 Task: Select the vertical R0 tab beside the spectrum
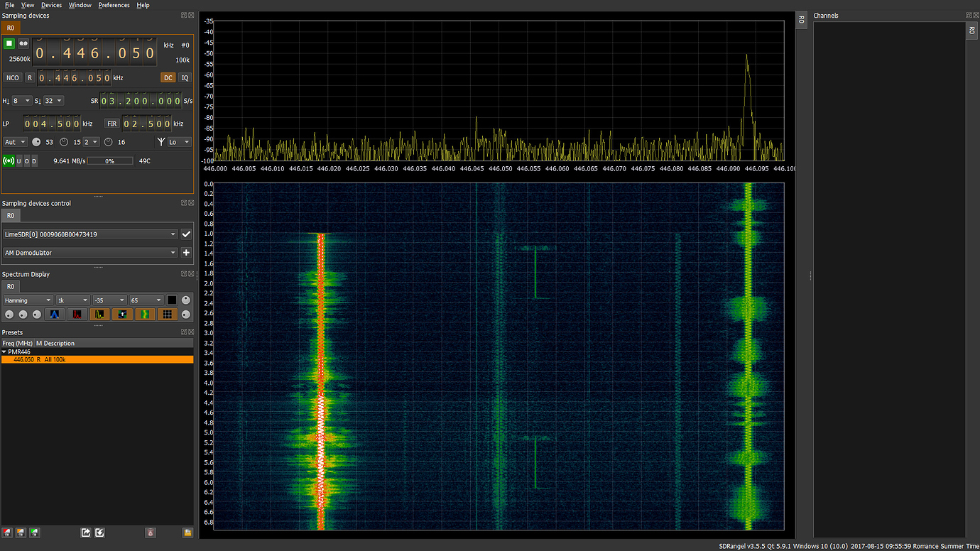point(801,20)
